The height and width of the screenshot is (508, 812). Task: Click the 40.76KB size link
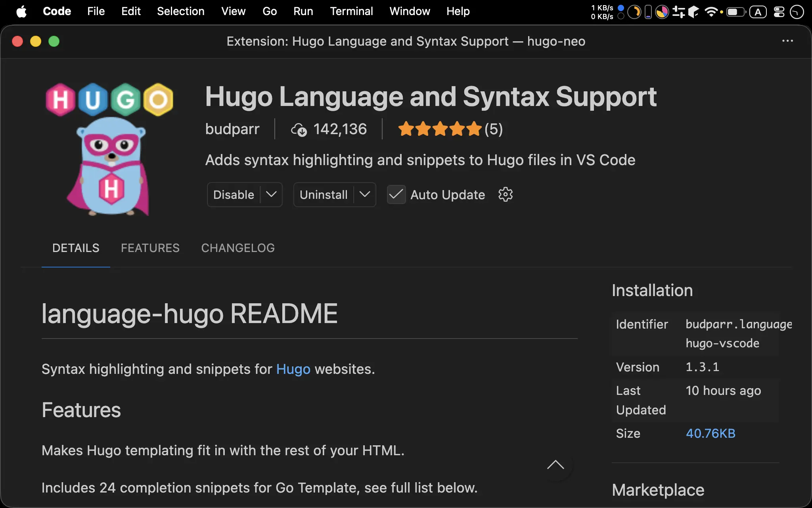pyautogui.click(x=710, y=433)
